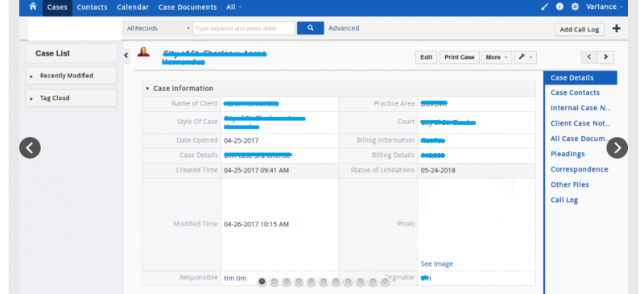Click the carousel previous slide arrow

(30, 147)
